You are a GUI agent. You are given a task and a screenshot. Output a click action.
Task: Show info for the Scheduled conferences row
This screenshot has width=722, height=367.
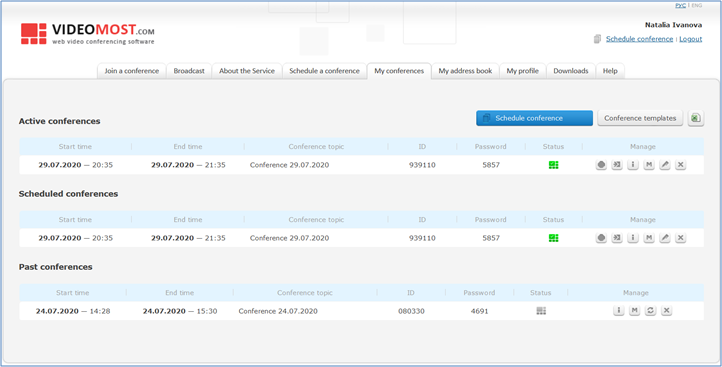[x=633, y=238]
